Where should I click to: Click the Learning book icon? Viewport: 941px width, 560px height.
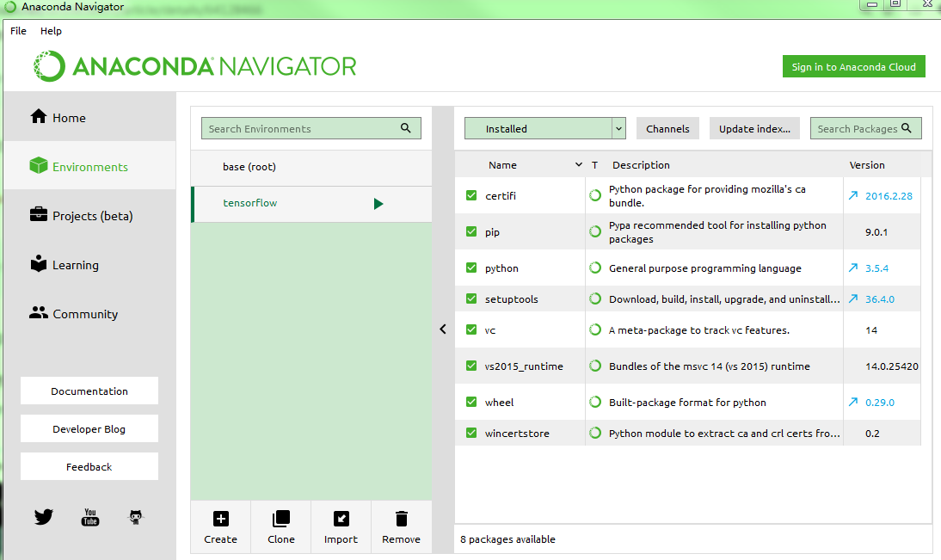click(x=39, y=263)
